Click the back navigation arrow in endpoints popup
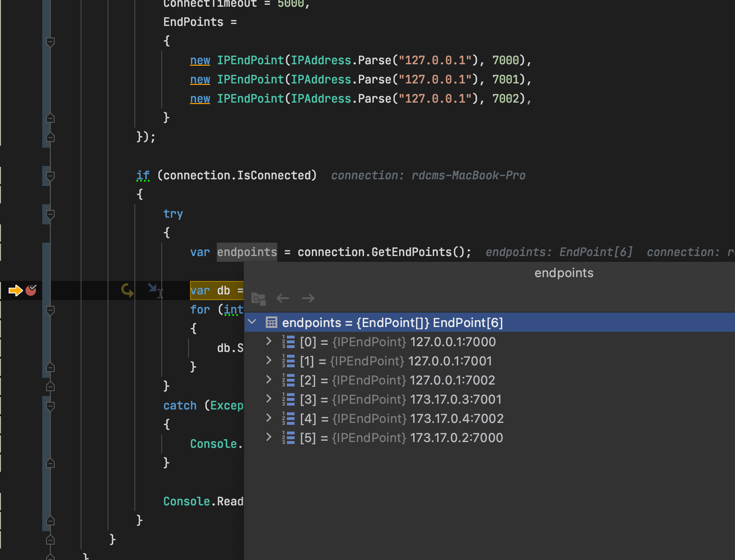 pos(283,298)
